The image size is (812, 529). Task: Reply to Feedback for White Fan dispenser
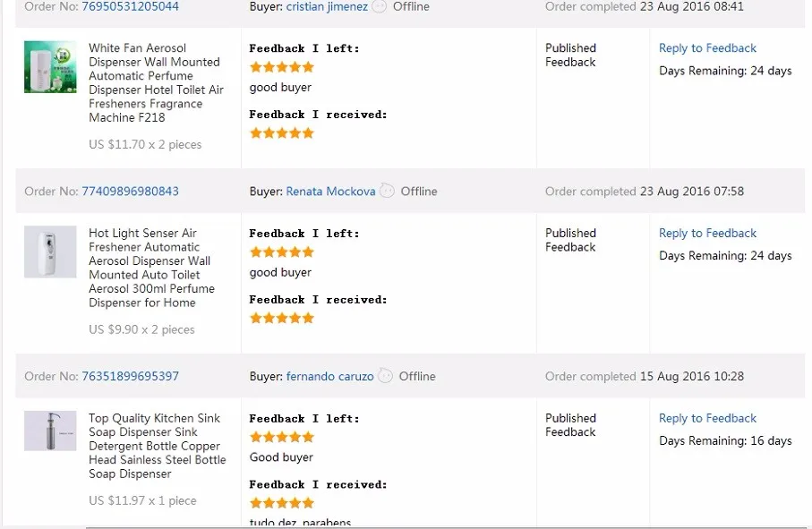[707, 48]
